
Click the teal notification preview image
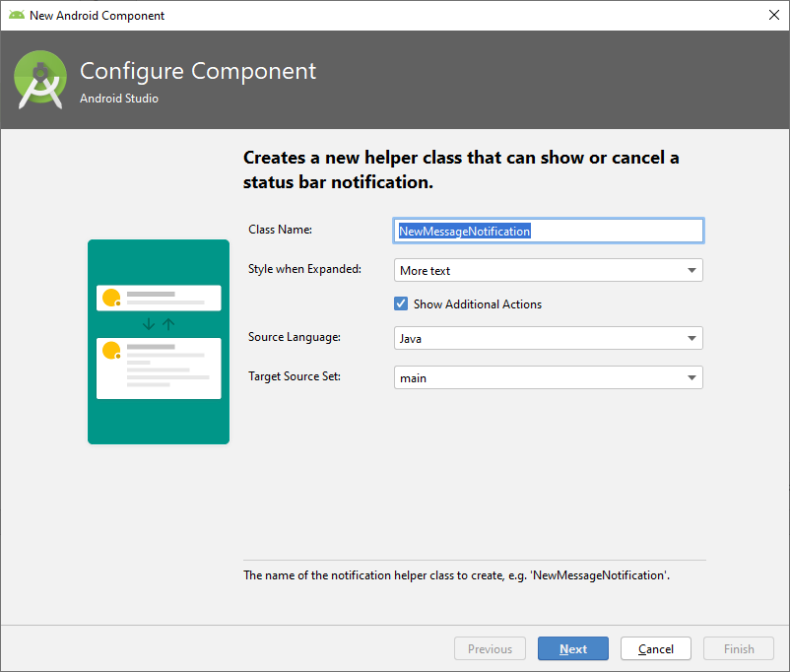pos(159,414)
